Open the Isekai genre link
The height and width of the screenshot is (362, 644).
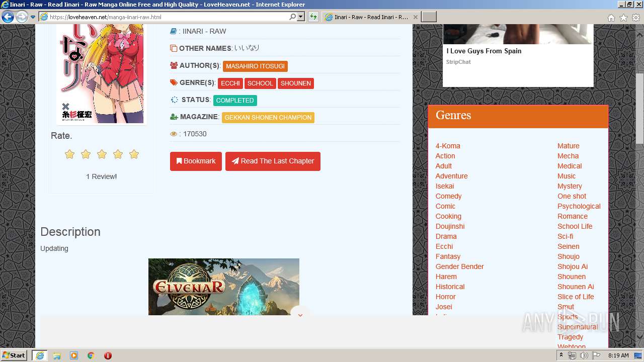click(445, 187)
